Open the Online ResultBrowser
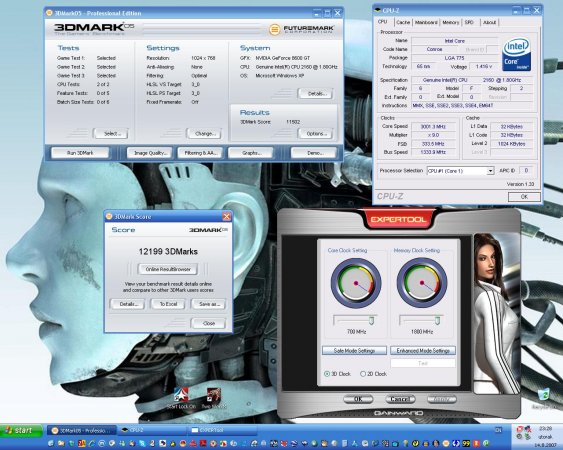The width and height of the screenshot is (563, 450). point(168,269)
